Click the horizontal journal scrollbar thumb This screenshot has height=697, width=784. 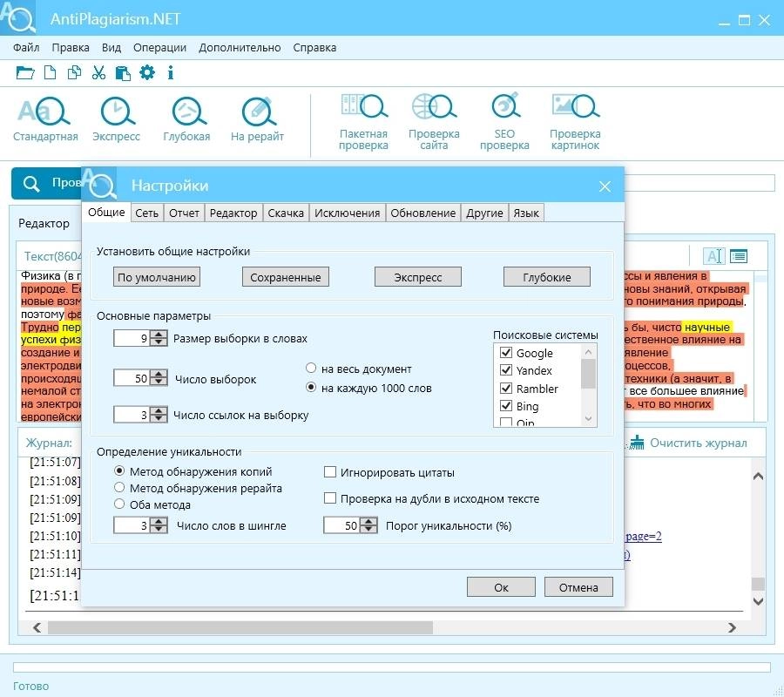point(240,627)
